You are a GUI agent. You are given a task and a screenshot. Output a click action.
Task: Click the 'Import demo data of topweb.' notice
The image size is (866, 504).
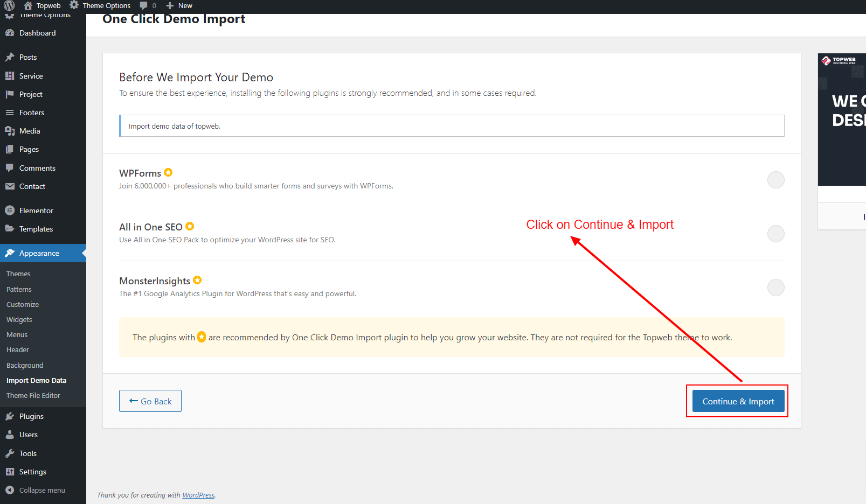point(452,126)
